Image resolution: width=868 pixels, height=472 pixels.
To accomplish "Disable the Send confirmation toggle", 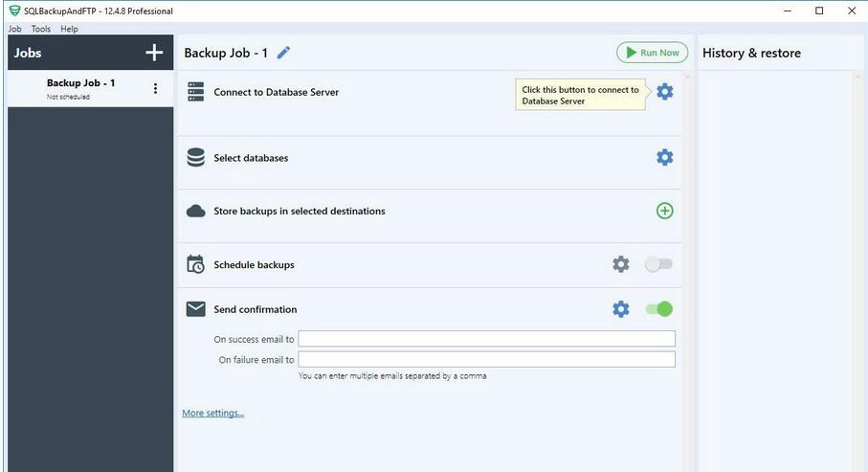I will point(658,308).
